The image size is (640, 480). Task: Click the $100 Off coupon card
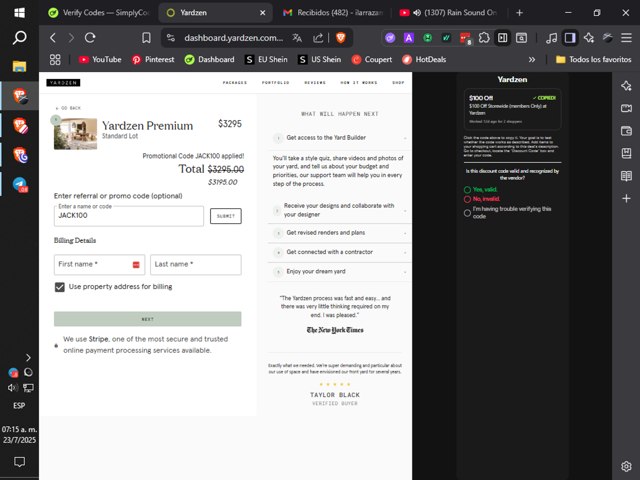(x=512, y=109)
